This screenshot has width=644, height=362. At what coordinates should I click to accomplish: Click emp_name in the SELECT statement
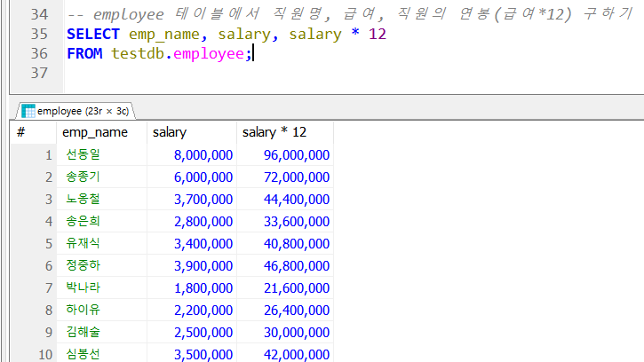[x=164, y=34]
